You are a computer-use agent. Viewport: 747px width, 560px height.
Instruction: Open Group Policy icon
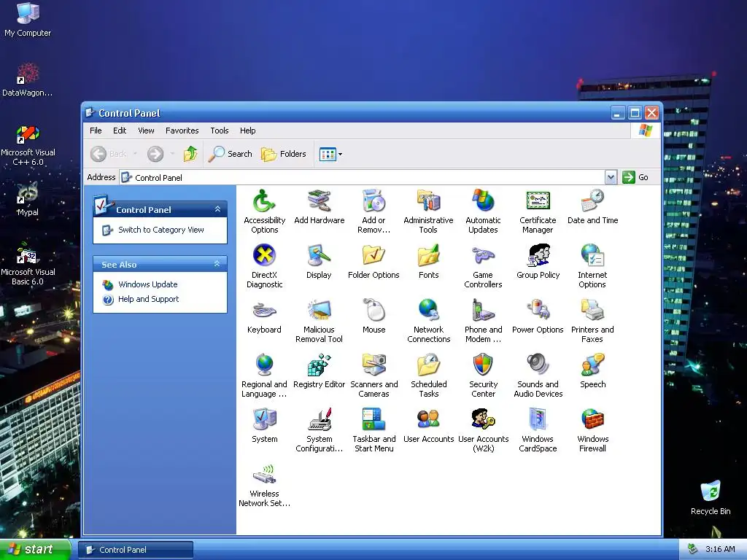(x=538, y=262)
